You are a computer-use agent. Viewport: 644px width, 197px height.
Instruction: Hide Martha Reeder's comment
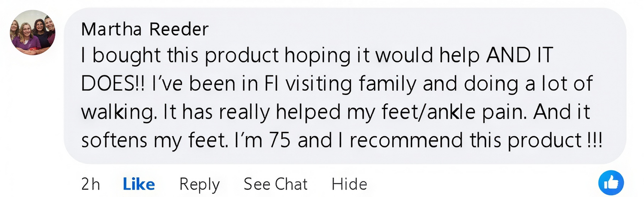coord(349,184)
